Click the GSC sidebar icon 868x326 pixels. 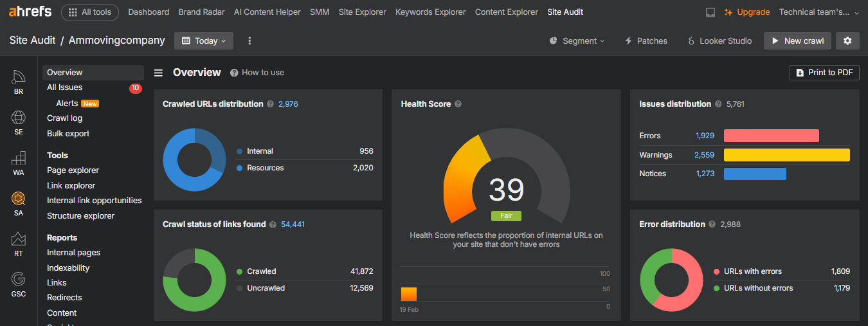point(19,285)
